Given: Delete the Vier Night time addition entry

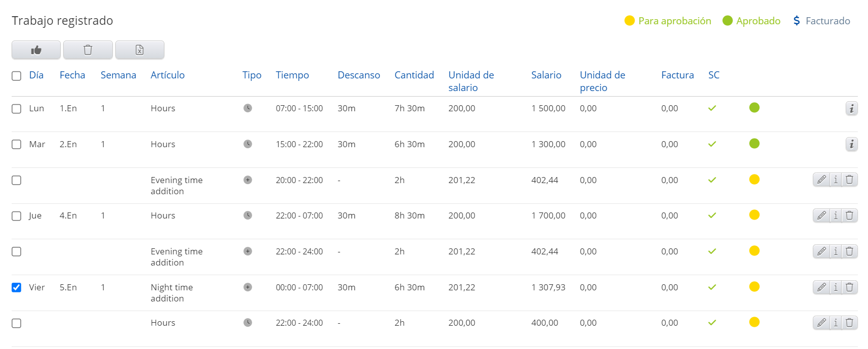Looking at the screenshot, I should pos(850,287).
